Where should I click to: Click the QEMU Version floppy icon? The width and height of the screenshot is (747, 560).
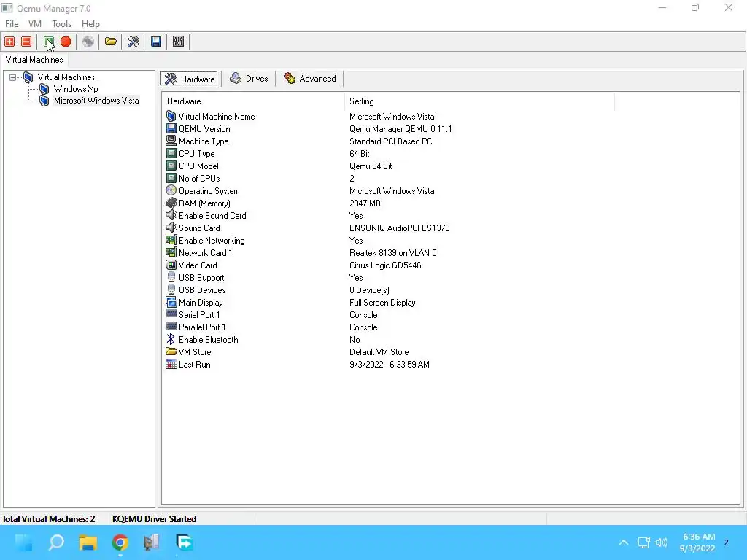pos(171,128)
